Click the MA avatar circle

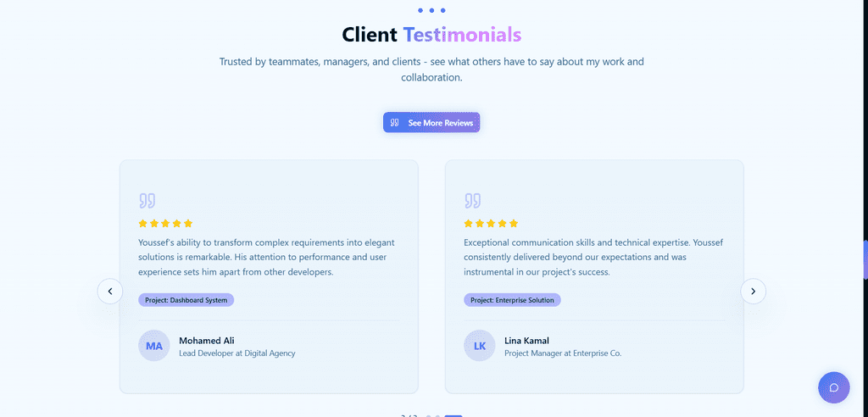click(x=154, y=346)
